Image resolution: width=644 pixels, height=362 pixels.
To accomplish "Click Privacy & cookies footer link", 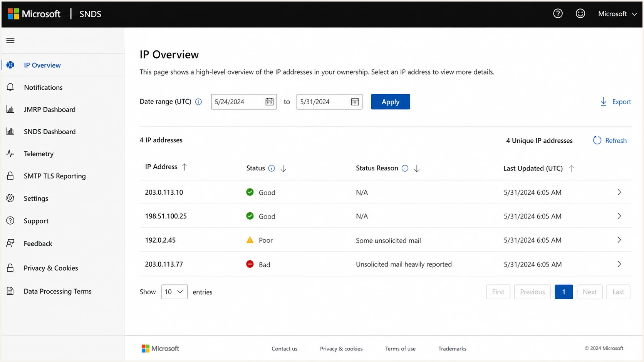I will [341, 349].
